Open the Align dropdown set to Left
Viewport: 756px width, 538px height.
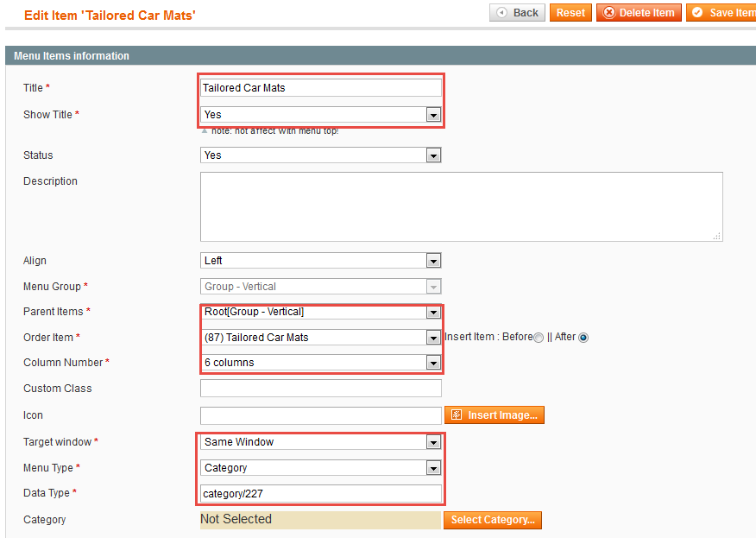tap(321, 261)
